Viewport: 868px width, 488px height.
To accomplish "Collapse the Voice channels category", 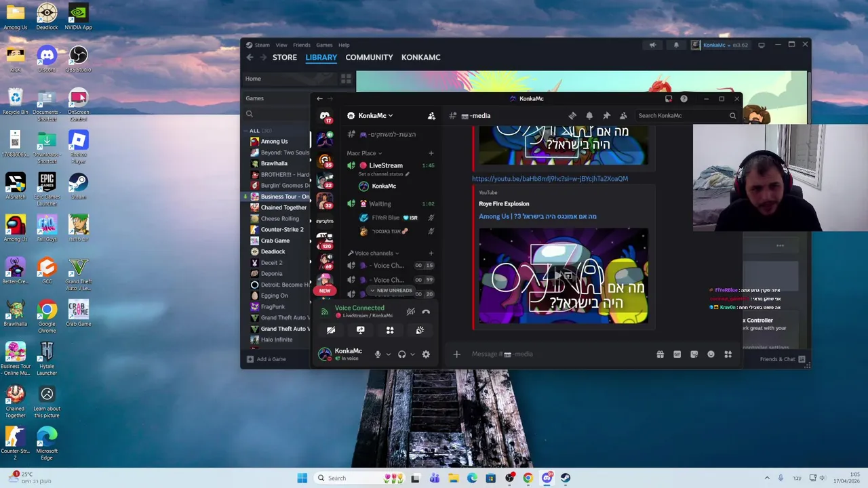I will tap(373, 253).
